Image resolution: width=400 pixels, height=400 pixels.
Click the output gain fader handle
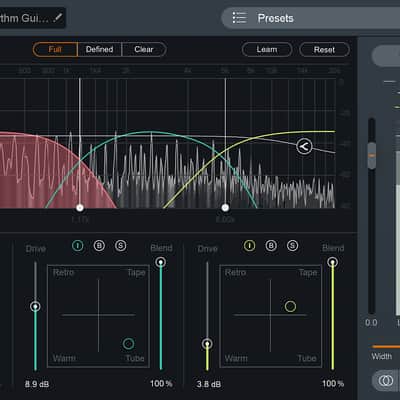(372, 155)
